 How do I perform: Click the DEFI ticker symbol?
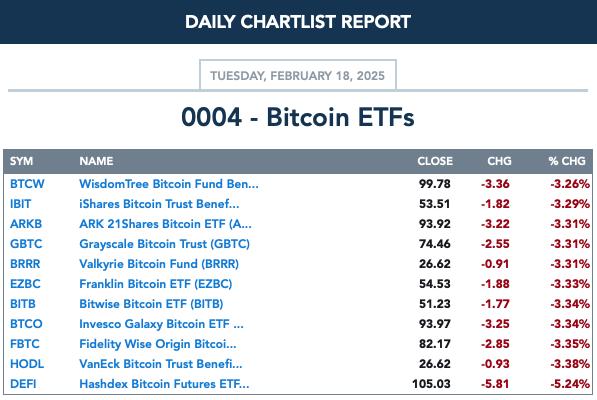pos(23,384)
